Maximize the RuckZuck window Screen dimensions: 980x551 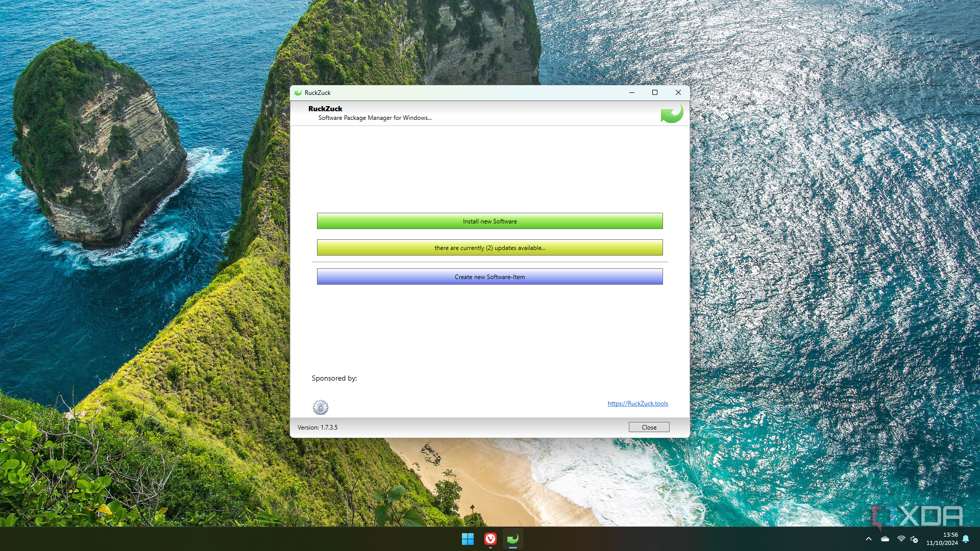tap(655, 92)
